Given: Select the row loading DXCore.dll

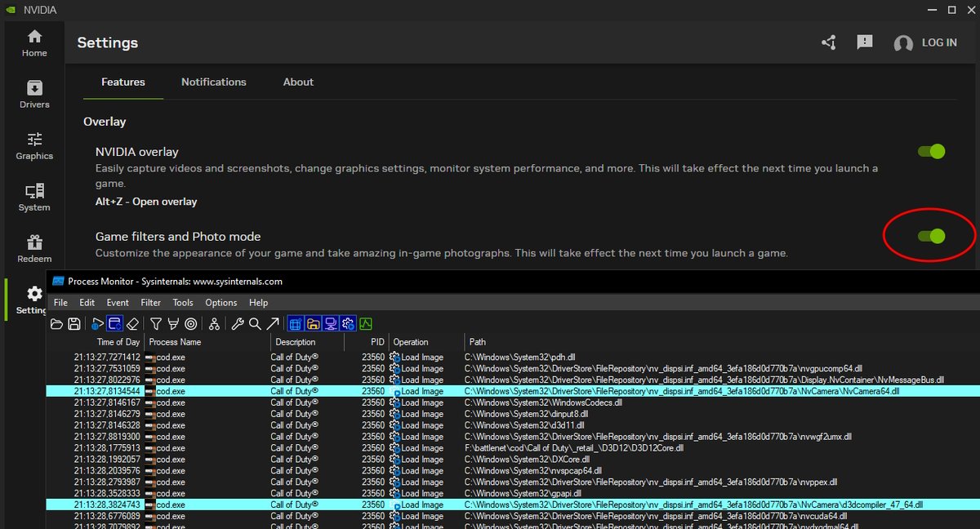Looking at the screenshot, I should [x=513, y=460].
